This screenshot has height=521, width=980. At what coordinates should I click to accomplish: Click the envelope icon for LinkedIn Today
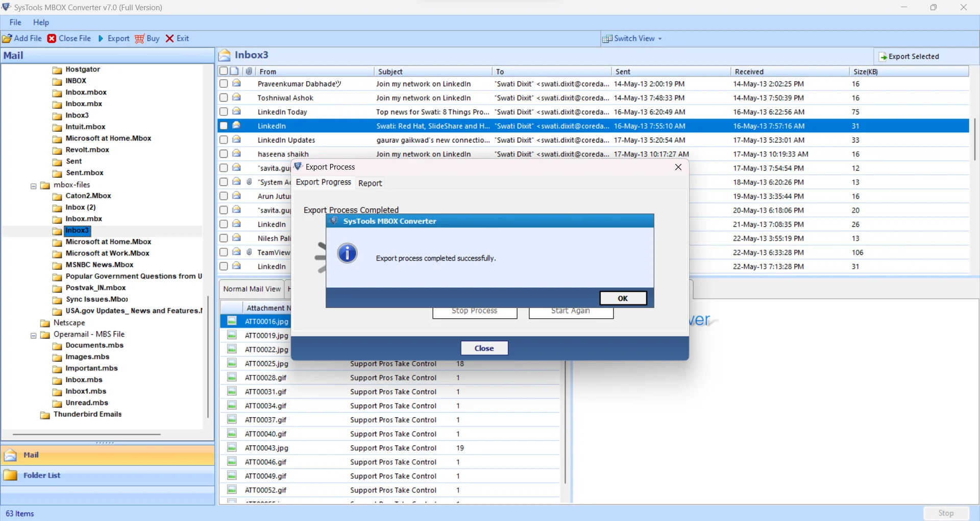pos(237,111)
